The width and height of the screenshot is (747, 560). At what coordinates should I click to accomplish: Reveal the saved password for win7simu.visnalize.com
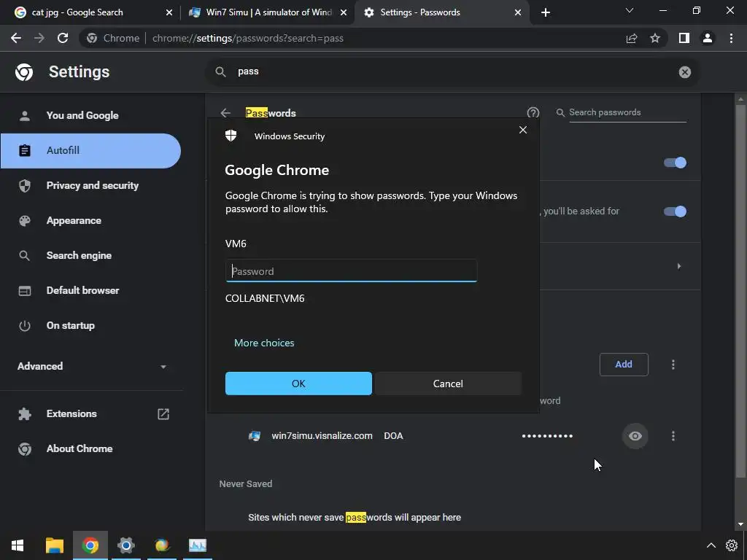coord(635,436)
